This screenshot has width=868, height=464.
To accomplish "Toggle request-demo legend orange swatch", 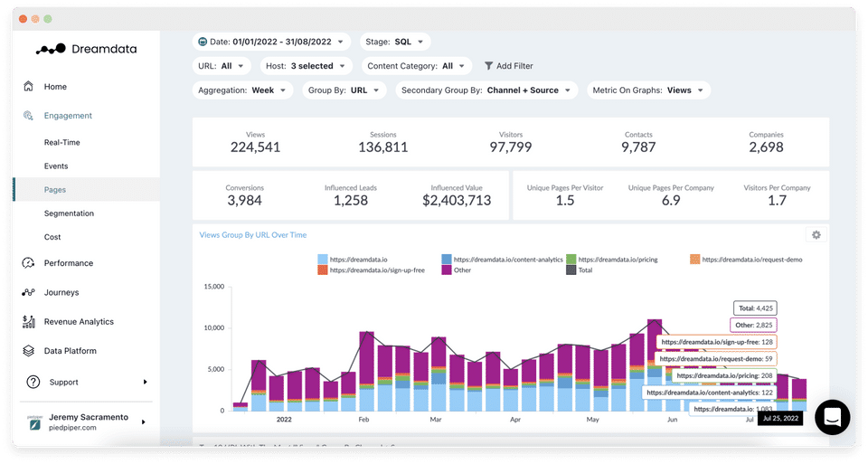I will coord(694,259).
